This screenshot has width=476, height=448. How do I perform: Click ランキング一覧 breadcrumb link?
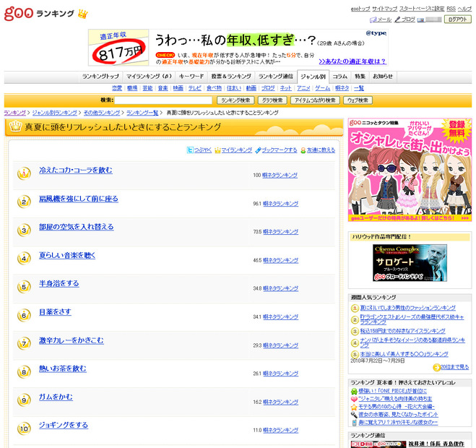(142, 113)
